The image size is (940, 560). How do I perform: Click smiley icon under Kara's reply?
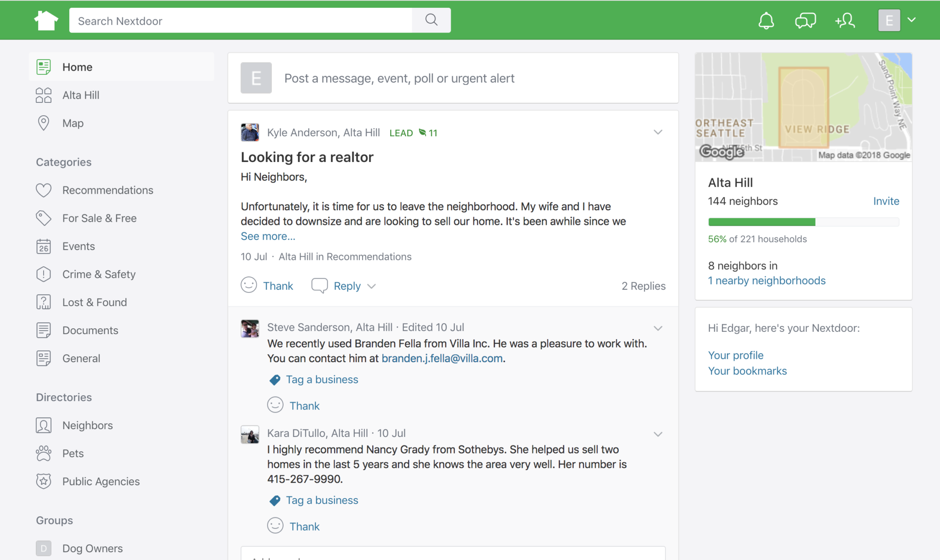click(x=275, y=526)
